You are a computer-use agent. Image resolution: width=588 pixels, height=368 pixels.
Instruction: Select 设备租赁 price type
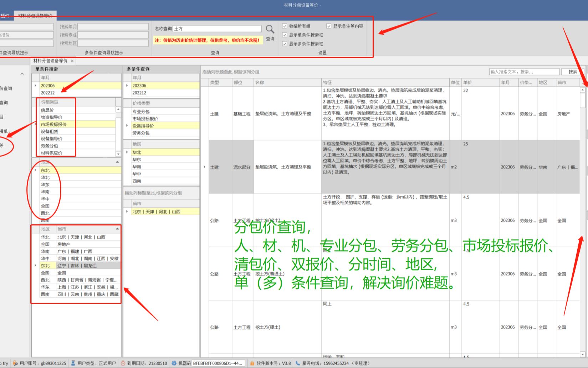77,132
